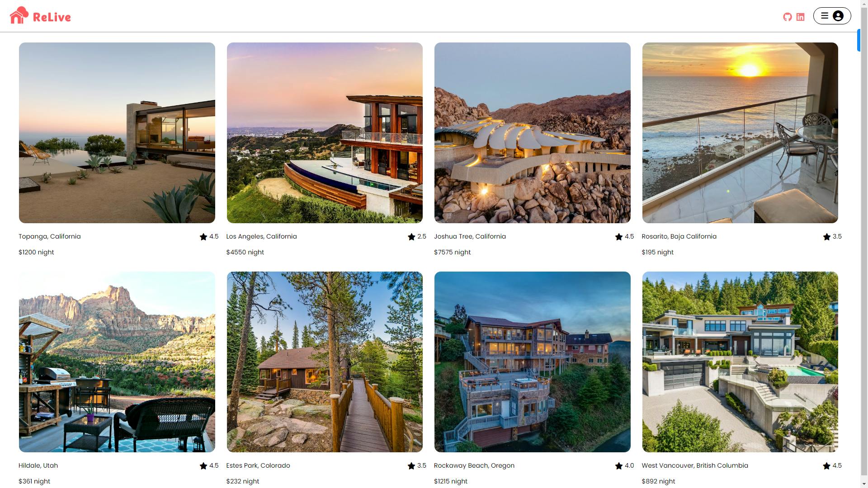Open the Topanga, California listing photo
868x488 pixels.
(117, 133)
